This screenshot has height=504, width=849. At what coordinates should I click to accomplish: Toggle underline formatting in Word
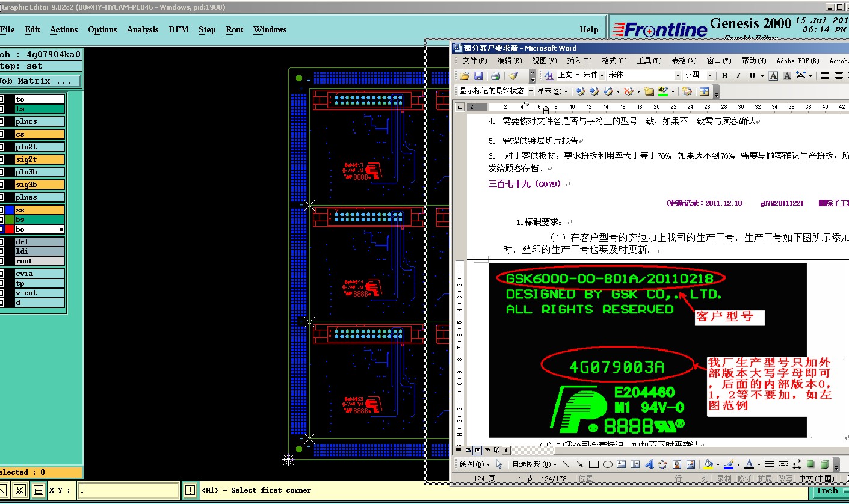tap(752, 75)
